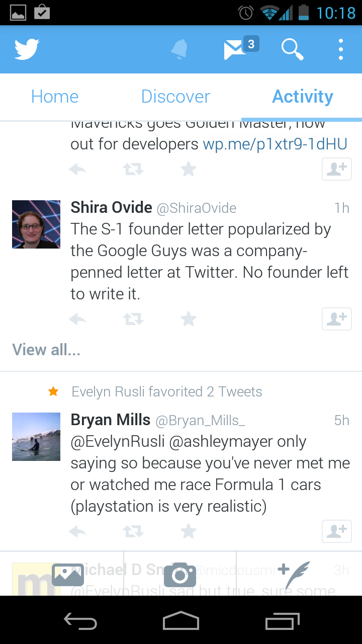
Task: Favorite Shira Ovide's tweet with star
Action: tap(189, 318)
